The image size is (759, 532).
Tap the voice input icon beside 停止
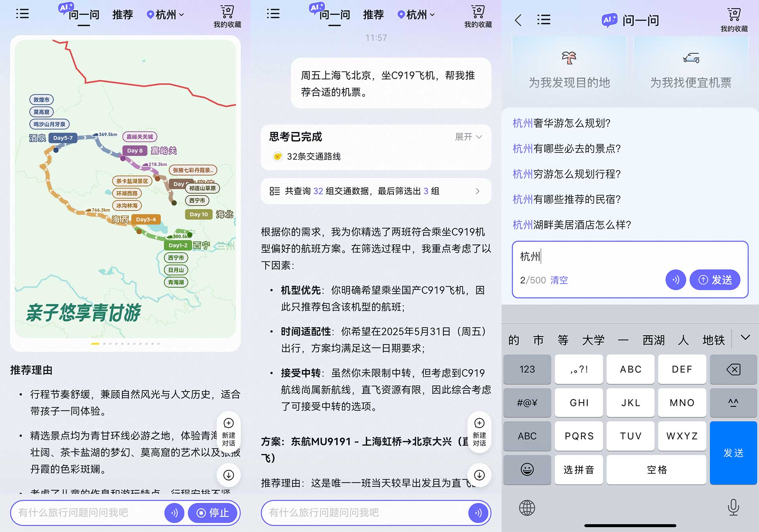pyautogui.click(x=175, y=513)
